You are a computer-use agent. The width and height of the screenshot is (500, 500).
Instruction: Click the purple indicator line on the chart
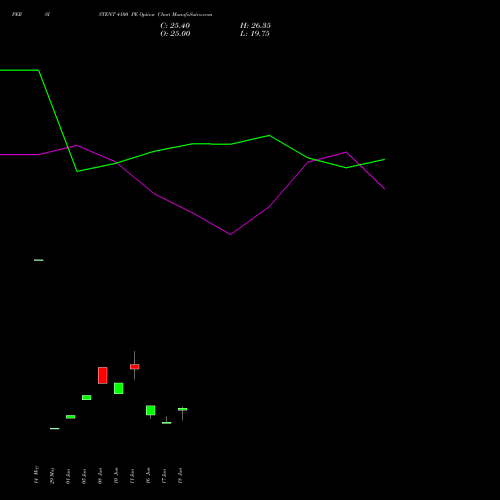coord(192,212)
